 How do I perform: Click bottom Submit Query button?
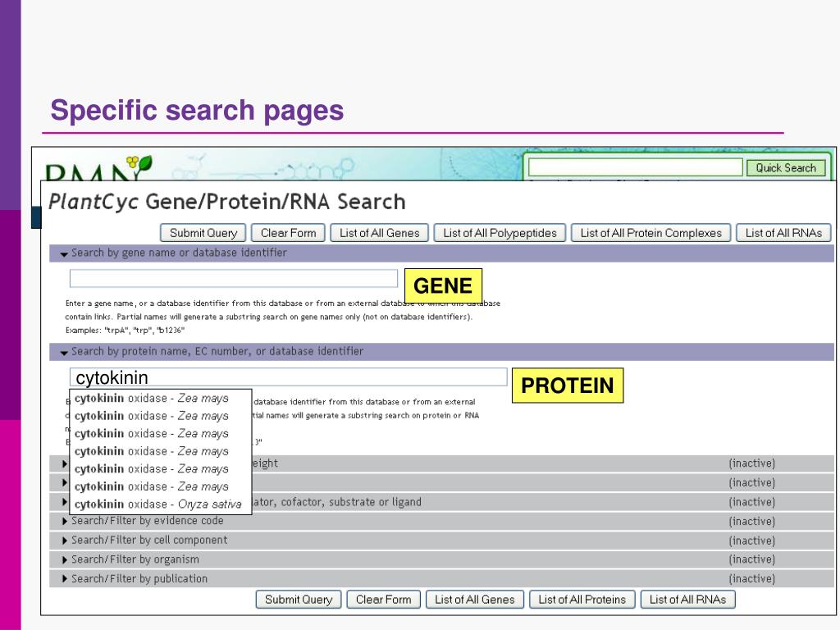[x=299, y=600]
